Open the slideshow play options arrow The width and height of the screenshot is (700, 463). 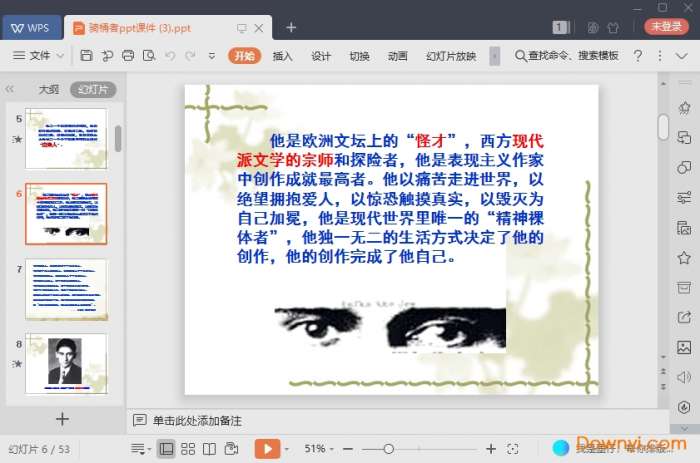click(x=287, y=449)
